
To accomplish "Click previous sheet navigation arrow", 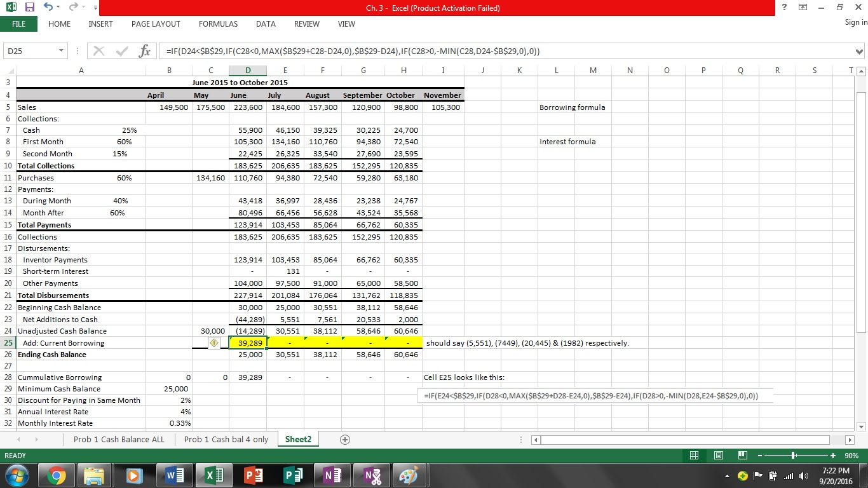I will click(x=19, y=440).
